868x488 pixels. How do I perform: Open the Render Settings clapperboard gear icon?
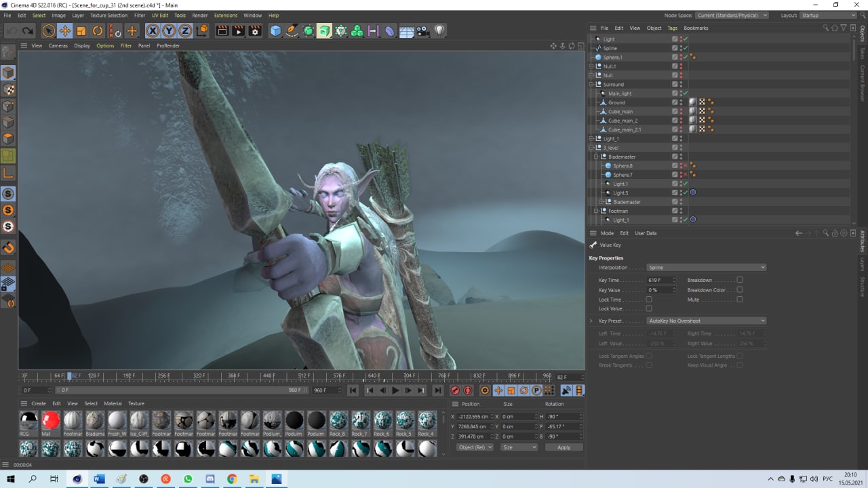pyautogui.click(x=255, y=30)
